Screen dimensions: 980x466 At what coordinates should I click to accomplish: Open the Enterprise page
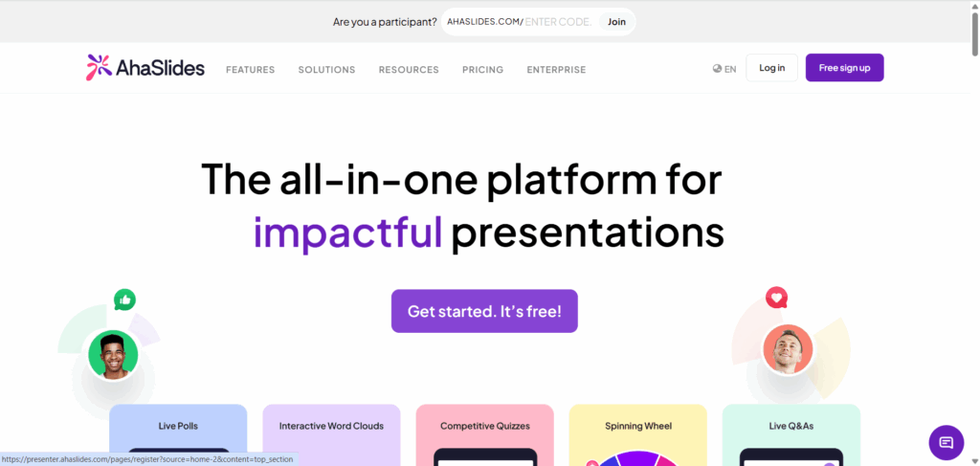[556, 70]
